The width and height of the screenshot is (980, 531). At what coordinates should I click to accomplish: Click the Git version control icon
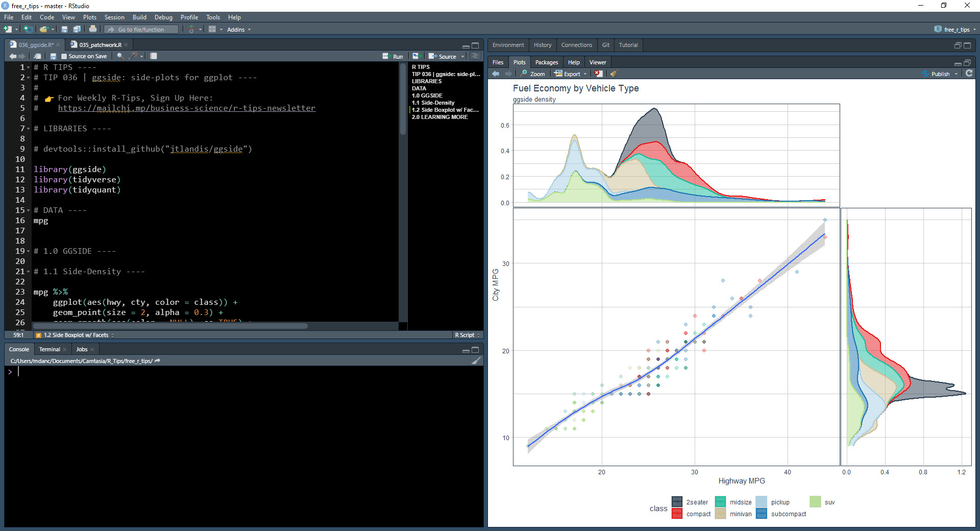pyautogui.click(x=191, y=29)
